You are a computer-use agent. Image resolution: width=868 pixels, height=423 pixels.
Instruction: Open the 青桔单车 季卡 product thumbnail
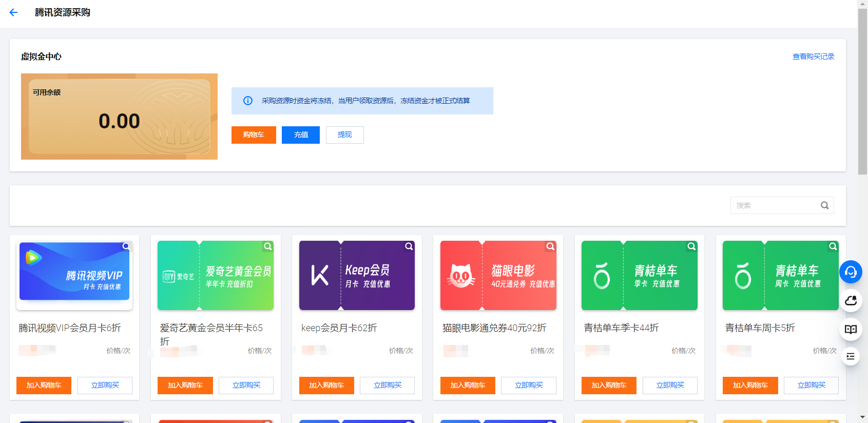click(x=640, y=276)
